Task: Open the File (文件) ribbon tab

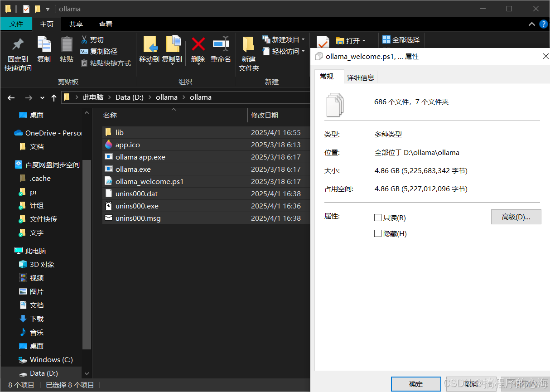Action: [16, 24]
